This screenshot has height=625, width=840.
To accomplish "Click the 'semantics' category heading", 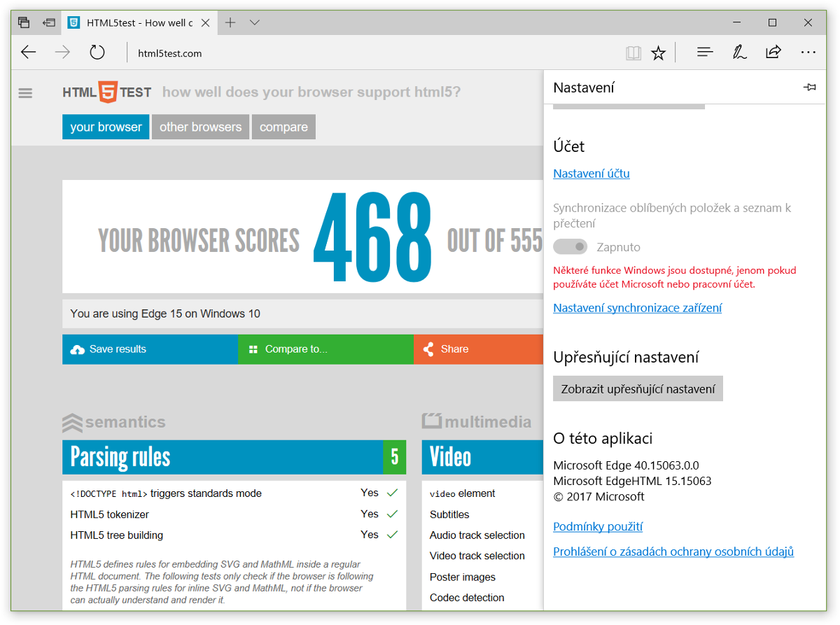I will click(x=114, y=422).
